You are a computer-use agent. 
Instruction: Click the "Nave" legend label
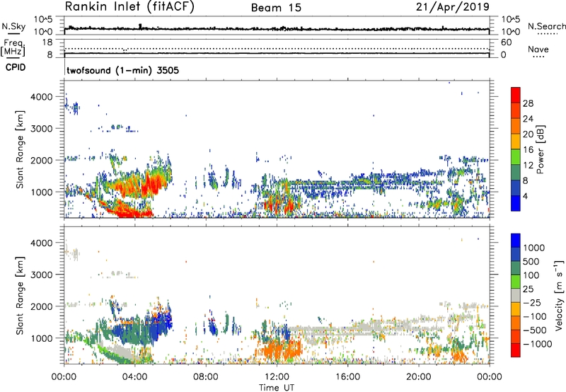(x=538, y=50)
